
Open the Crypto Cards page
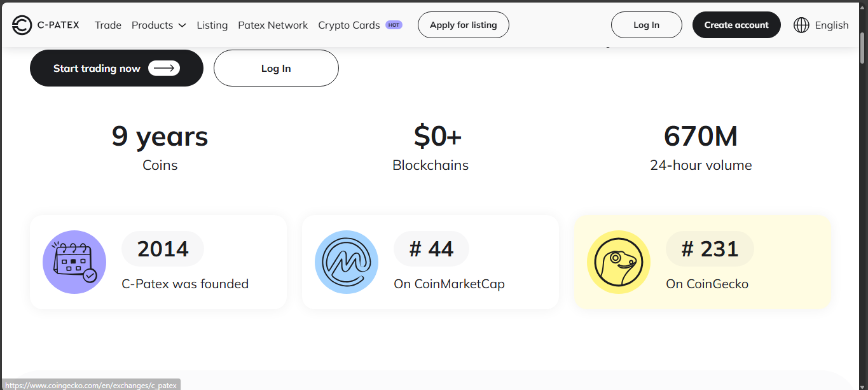click(x=348, y=25)
